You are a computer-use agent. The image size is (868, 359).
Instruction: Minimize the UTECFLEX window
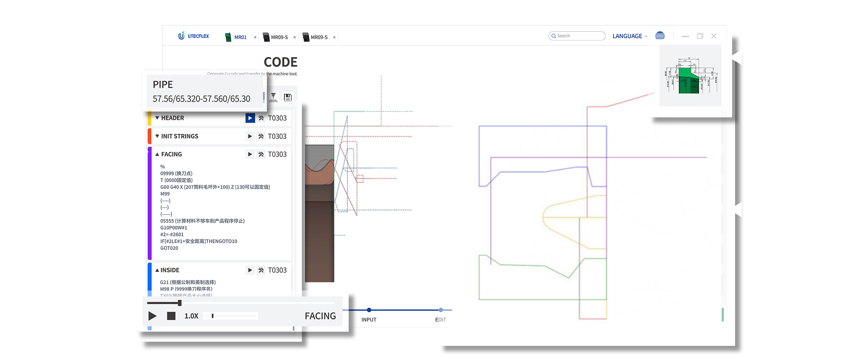(685, 36)
